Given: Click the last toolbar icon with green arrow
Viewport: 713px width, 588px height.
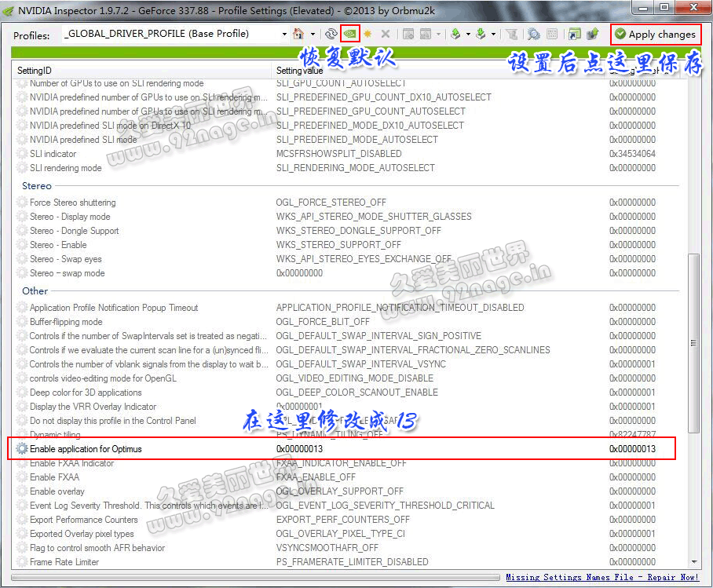Looking at the screenshot, I should click(593, 34).
